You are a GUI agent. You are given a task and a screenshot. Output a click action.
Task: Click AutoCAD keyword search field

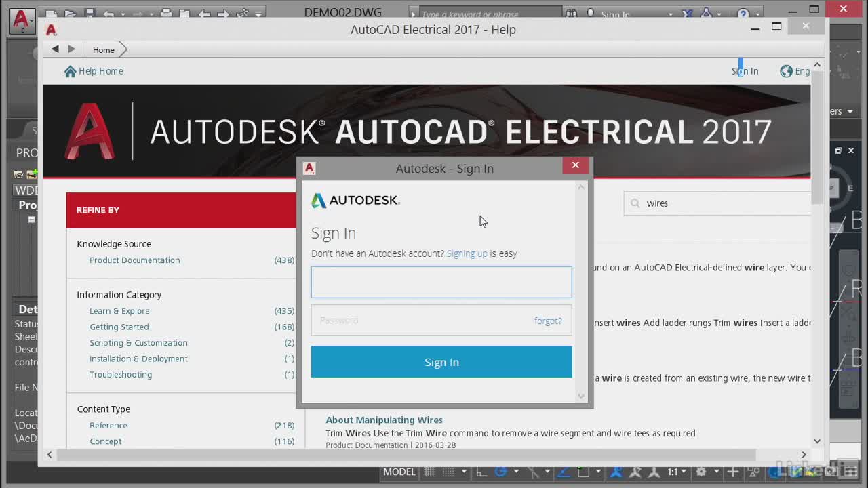488,14
